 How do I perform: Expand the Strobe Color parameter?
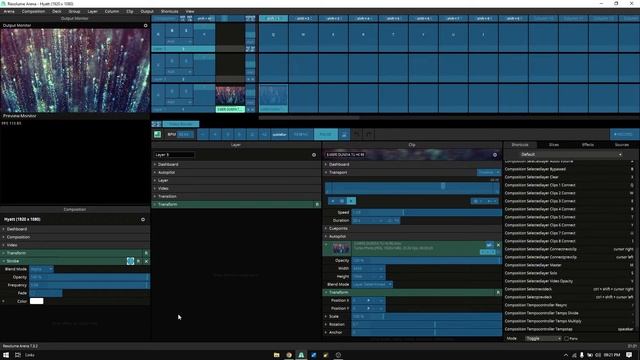(4, 301)
